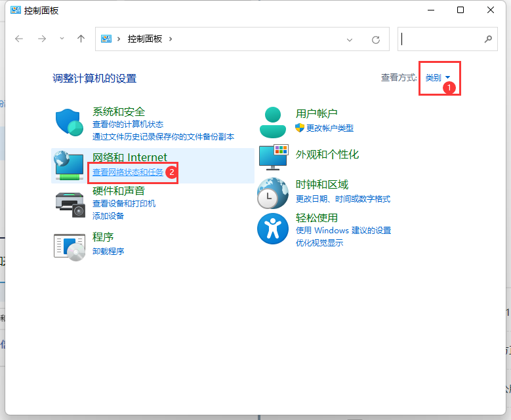Expand the chevron before 控制面板 breadcrumb
Image resolution: width=511 pixels, height=420 pixels.
click(x=119, y=39)
